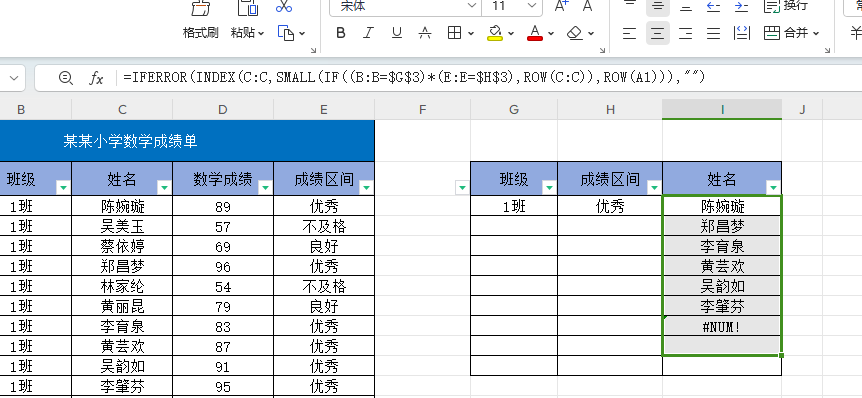Increase indent with right arrow icon
The width and height of the screenshot is (862, 398).
pyautogui.click(x=742, y=6)
